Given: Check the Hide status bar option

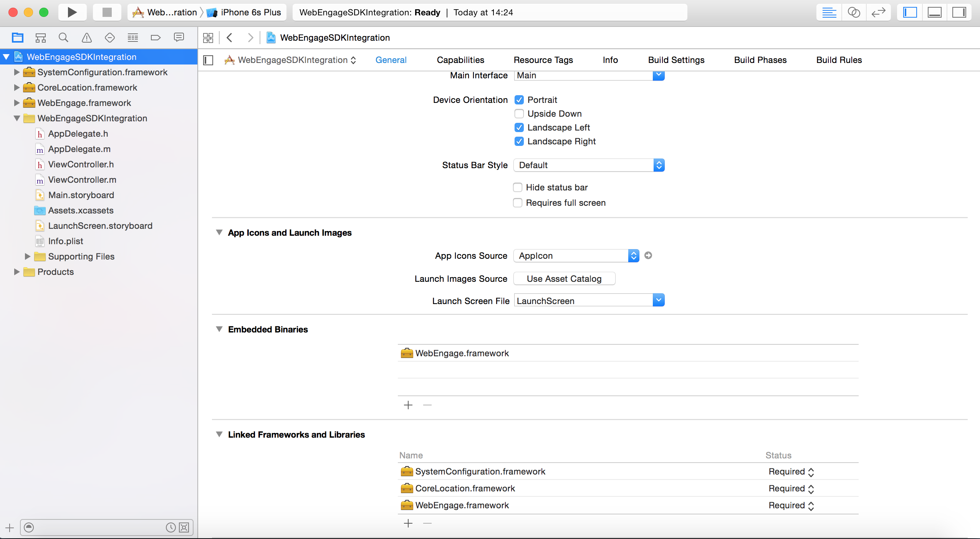Looking at the screenshot, I should pyautogui.click(x=518, y=187).
